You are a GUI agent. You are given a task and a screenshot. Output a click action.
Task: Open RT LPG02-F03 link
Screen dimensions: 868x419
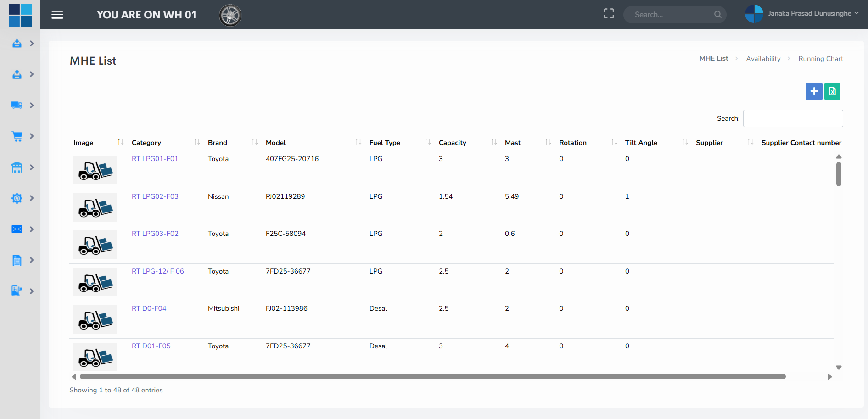tap(155, 196)
